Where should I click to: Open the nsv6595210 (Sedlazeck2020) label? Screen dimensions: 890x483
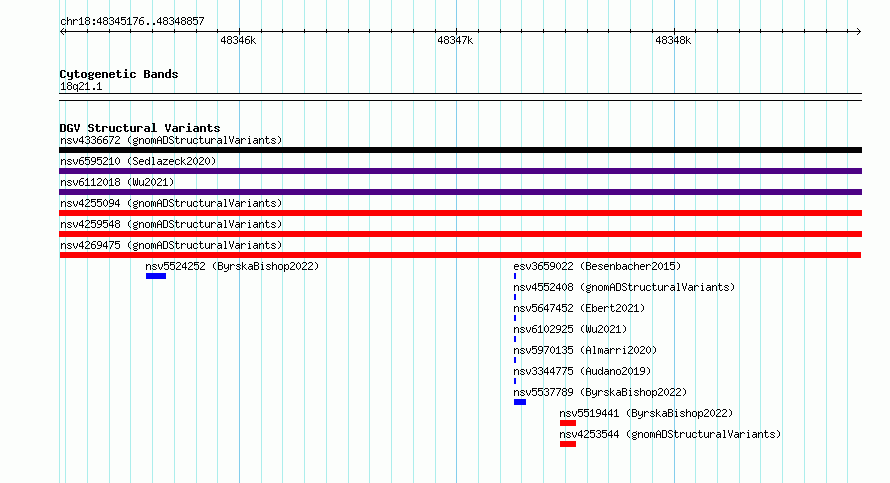138,161
